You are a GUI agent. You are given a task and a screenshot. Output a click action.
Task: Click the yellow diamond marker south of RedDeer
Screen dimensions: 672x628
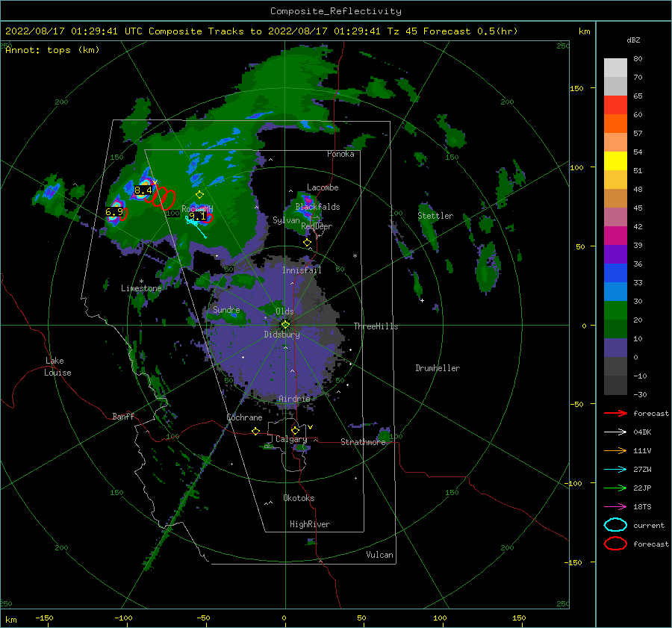[308, 243]
